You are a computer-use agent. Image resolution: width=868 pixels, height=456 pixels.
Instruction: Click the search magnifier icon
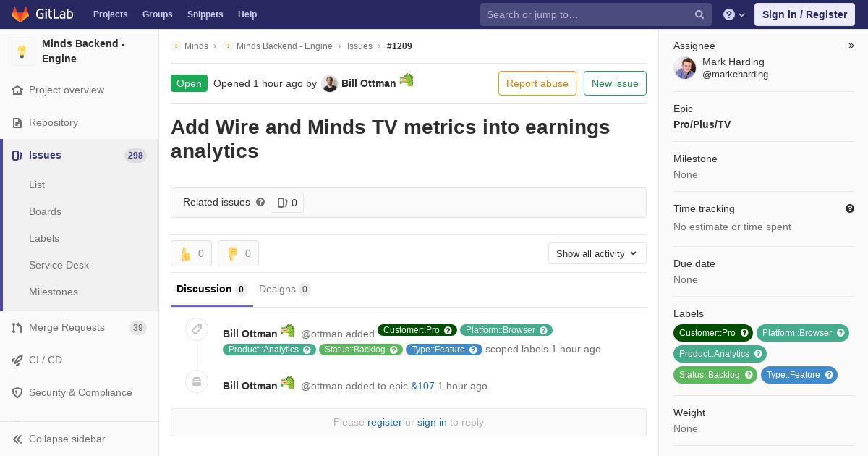click(x=699, y=14)
